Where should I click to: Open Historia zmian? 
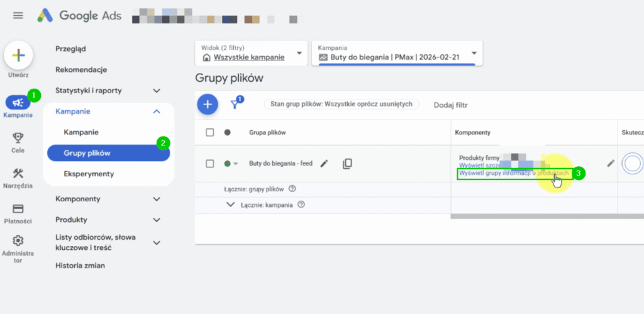(80, 266)
